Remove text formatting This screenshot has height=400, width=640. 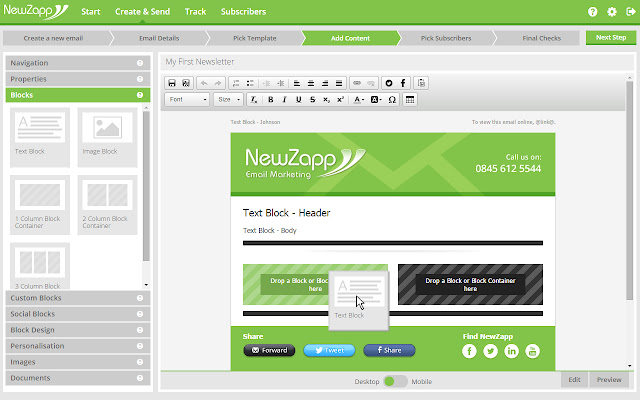pos(254,100)
